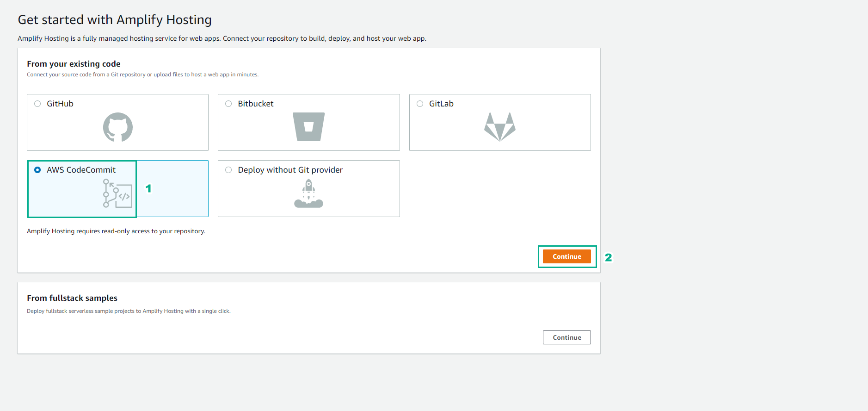Viewport: 868px width, 411px height.
Task: Click the 'fully managed hosting service' intro text
Action: pyautogui.click(x=222, y=38)
